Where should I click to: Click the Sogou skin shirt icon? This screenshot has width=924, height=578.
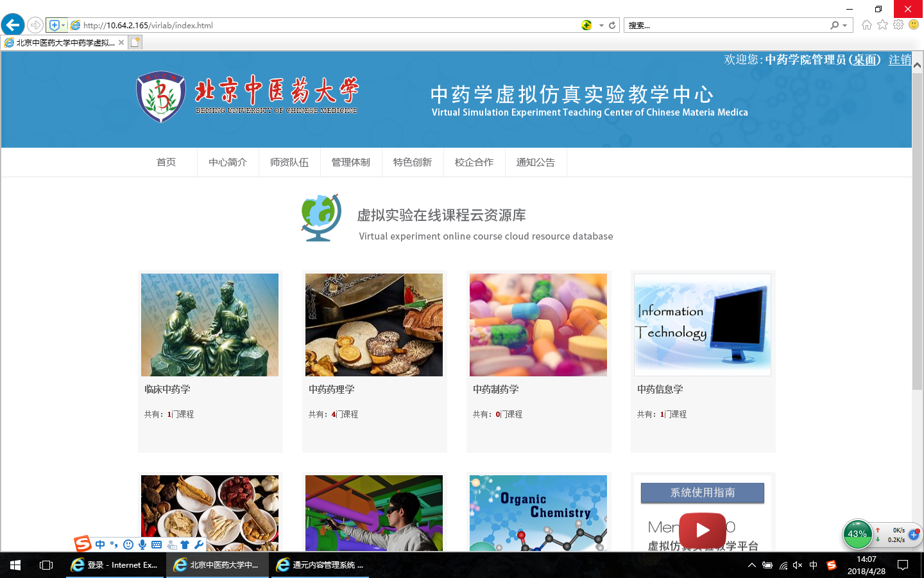click(x=185, y=545)
